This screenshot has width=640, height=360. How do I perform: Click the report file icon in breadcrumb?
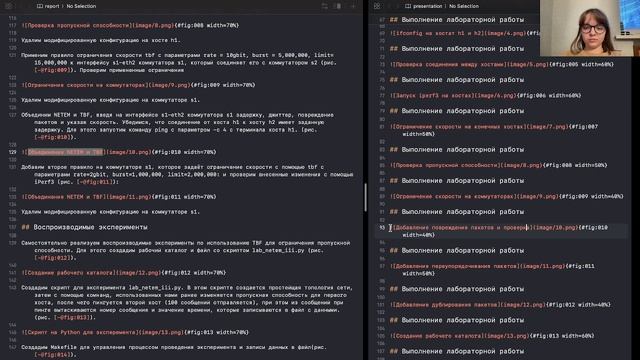pos(40,6)
